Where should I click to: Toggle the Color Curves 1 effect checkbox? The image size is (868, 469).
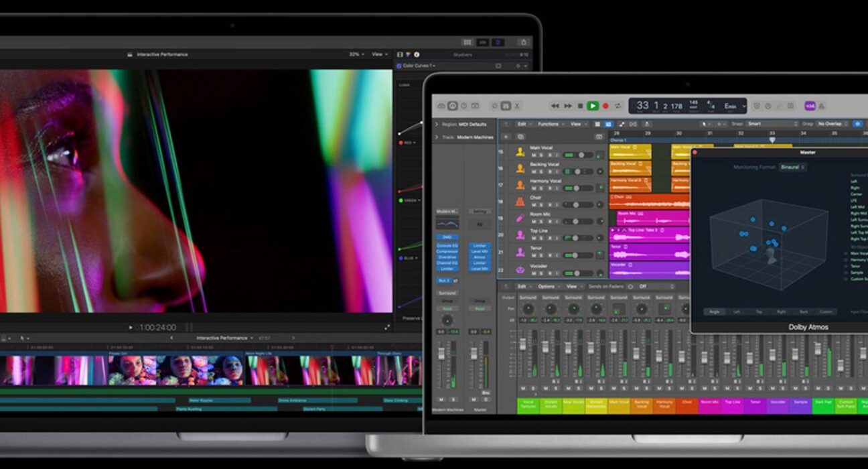(x=400, y=66)
